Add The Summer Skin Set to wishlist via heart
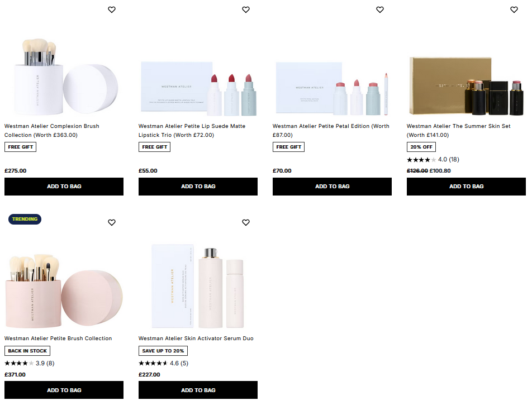 click(x=514, y=9)
